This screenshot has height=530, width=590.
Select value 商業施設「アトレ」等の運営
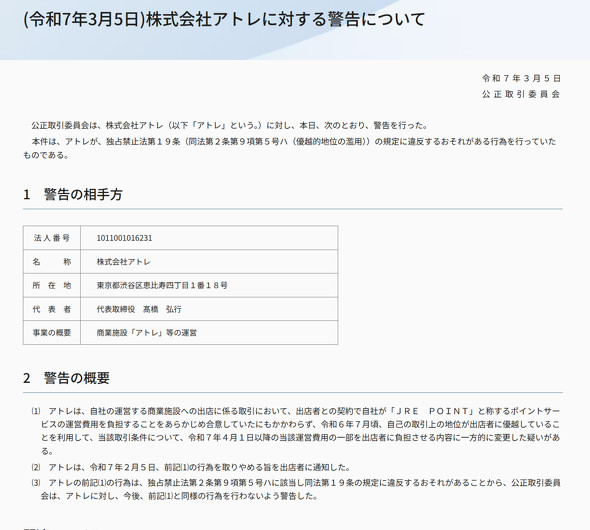click(x=147, y=333)
